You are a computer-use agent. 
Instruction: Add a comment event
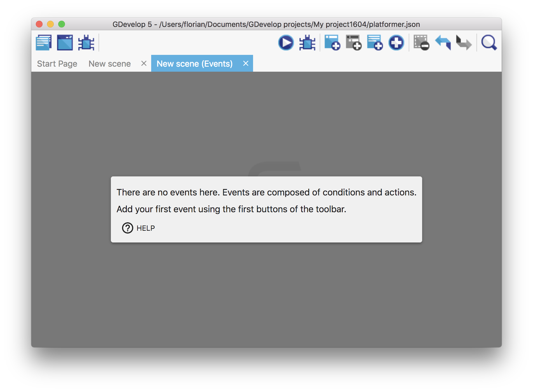(x=375, y=43)
